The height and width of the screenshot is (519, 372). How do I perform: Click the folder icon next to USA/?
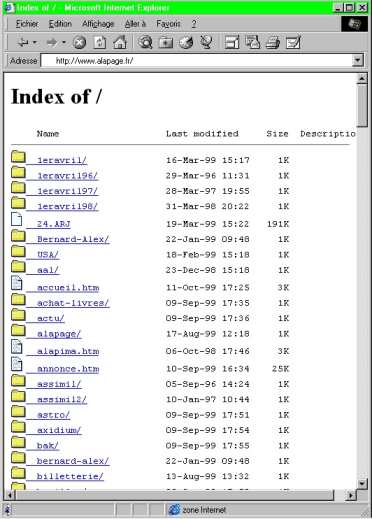point(18,251)
